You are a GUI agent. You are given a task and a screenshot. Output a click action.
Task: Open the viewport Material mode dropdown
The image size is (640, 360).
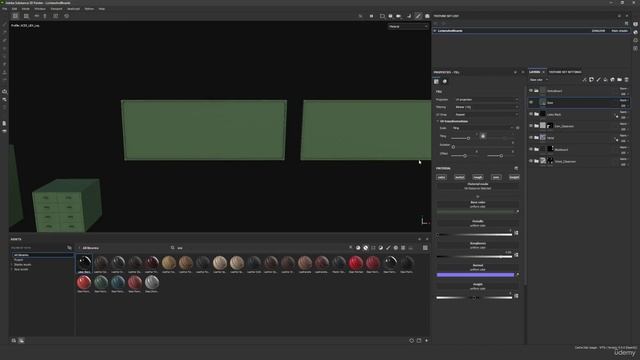pos(408,27)
